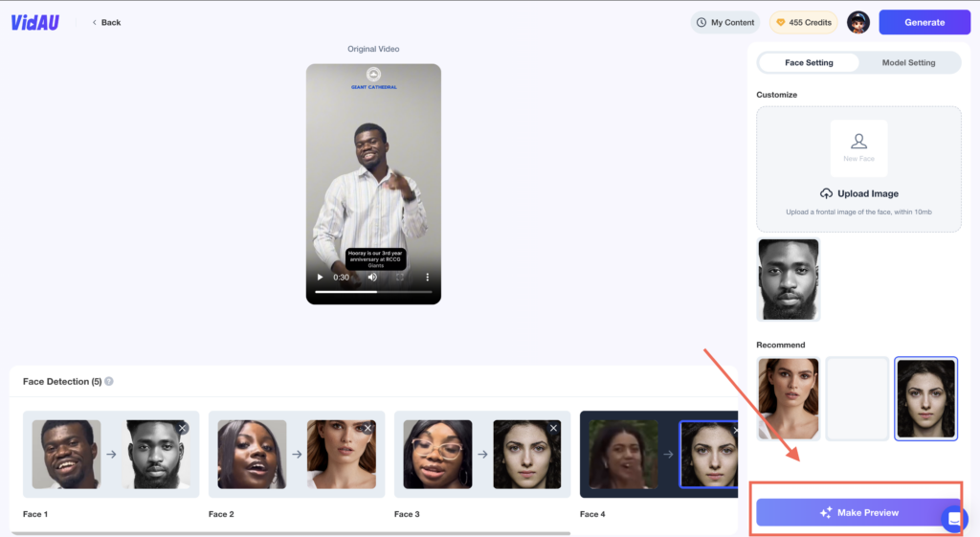
Task: Switch to the Face Setting tab
Action: (809, 62)
